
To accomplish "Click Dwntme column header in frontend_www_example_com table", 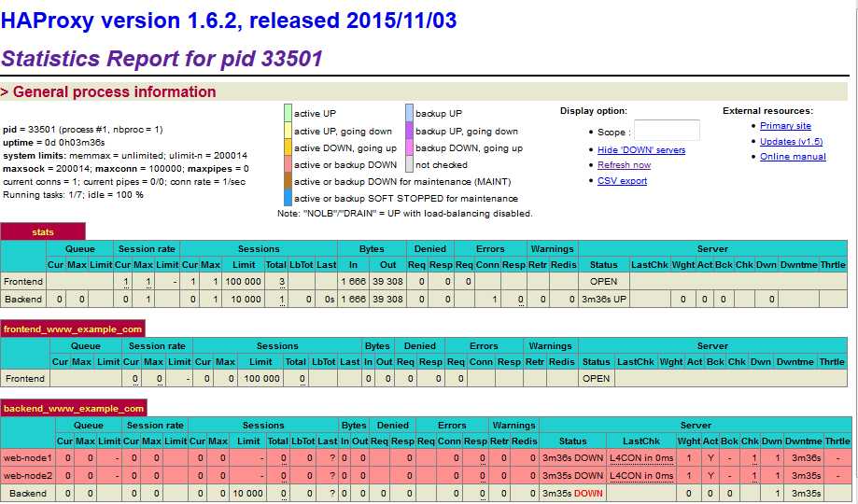I will coord(795,362).
